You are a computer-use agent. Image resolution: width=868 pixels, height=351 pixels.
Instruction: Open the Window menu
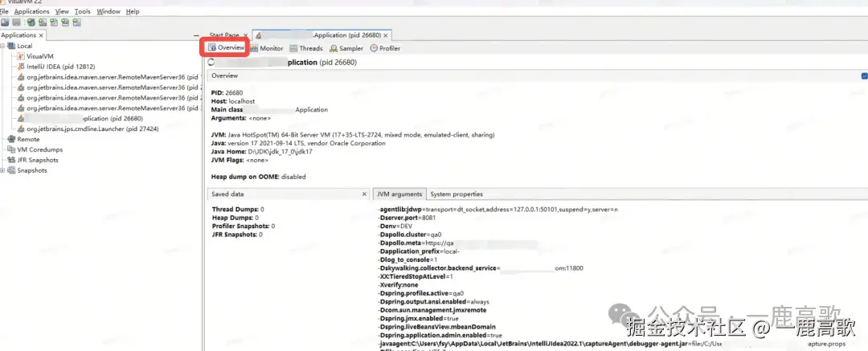[x=108, y=11]
